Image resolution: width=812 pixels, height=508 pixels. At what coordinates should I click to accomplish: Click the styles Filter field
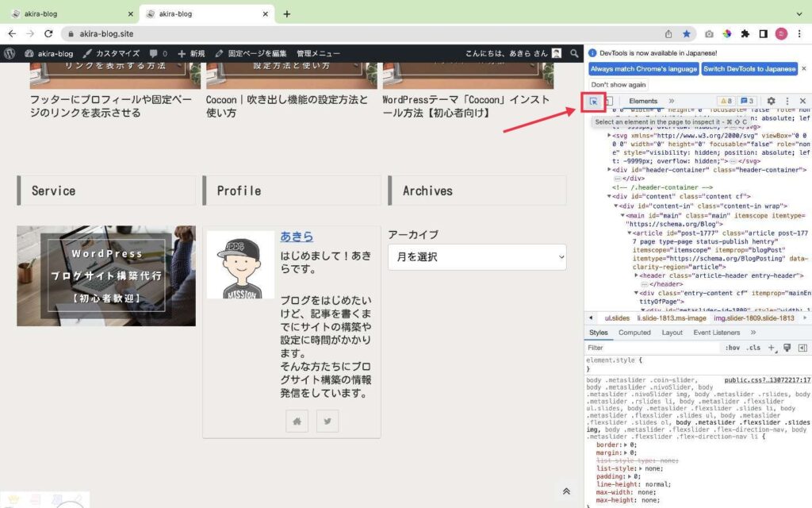pos(653,348)
